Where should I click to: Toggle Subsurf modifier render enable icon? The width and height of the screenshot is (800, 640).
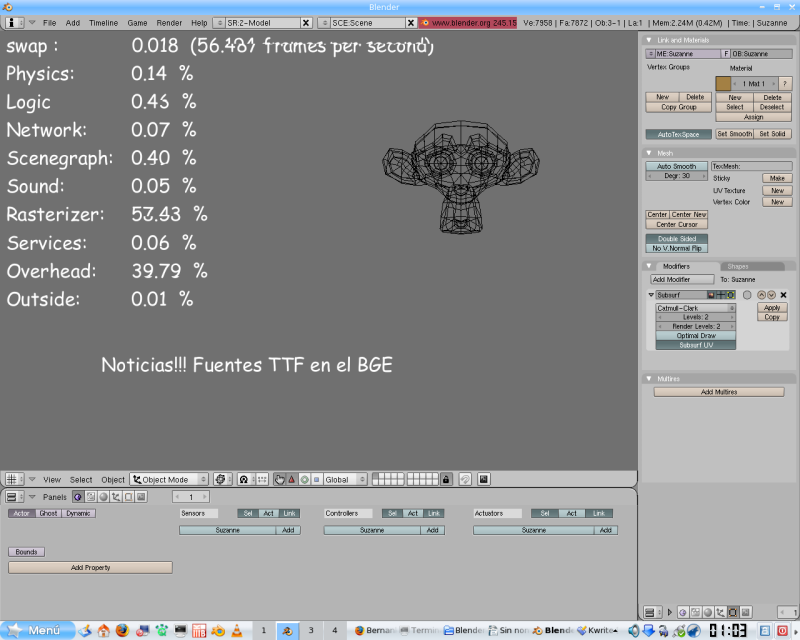tap(711, 295)
